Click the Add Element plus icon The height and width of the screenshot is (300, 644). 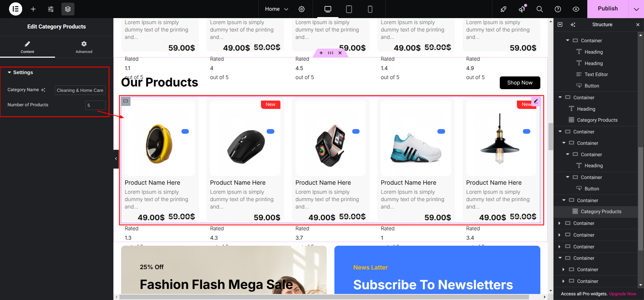point(33,9)
